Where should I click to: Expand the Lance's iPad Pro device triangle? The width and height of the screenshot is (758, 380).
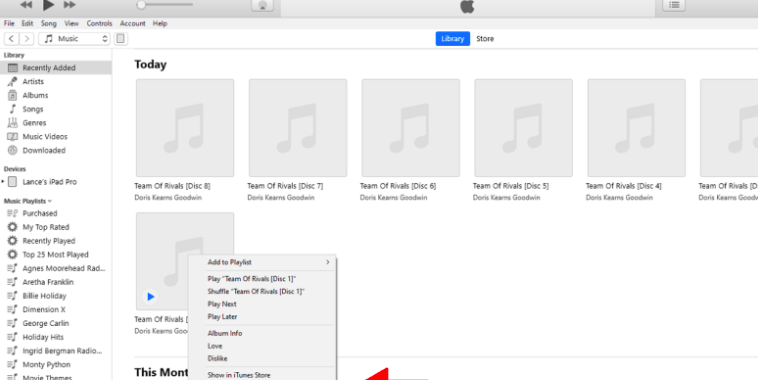[x=3, y=182]
